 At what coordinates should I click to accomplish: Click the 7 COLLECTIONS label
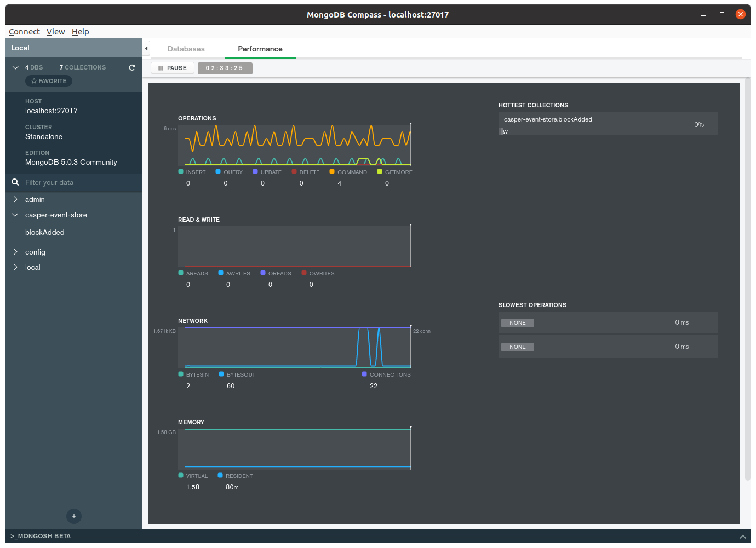click(x=83, y=67)
